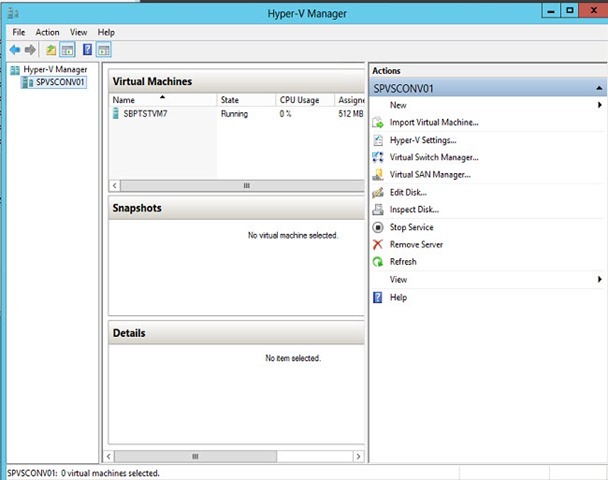
Task: Click the red X Remove Server icon
Action: point(378,244)
